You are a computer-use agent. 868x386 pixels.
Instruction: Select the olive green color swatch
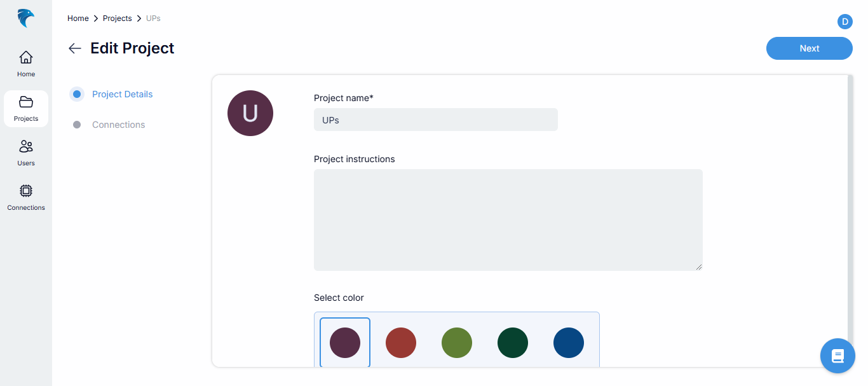click(x=457, y=343)
